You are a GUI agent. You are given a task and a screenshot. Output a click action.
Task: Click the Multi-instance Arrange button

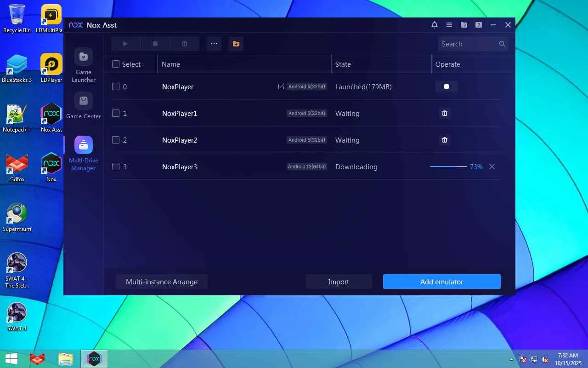162,282
